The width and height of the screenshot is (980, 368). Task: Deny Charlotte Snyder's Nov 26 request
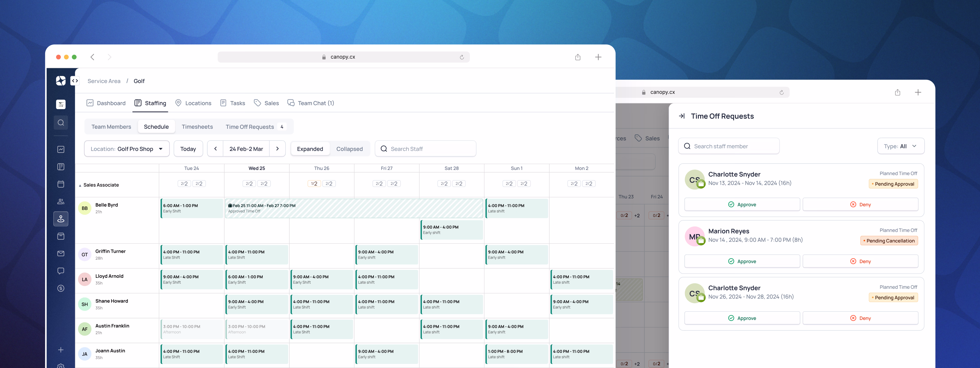point(860,318)
